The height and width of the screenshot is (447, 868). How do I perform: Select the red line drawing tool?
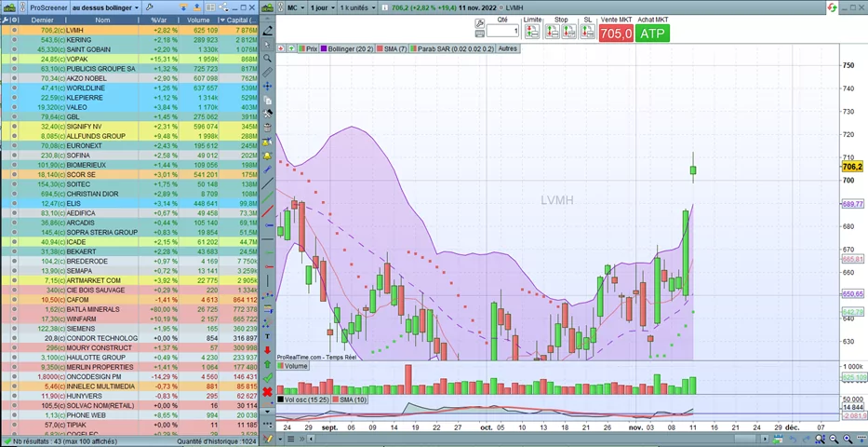pos(268,211)
